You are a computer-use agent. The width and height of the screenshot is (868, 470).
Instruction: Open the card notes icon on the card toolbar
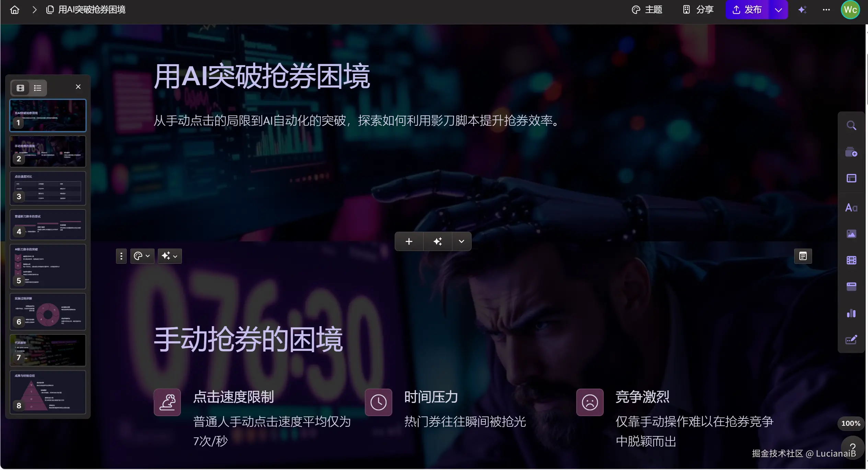803,256
